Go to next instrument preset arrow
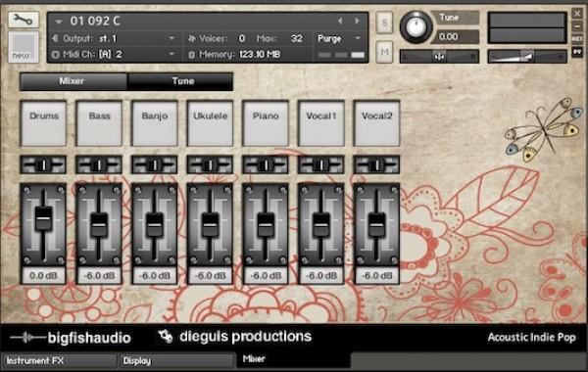 point(357,21)
